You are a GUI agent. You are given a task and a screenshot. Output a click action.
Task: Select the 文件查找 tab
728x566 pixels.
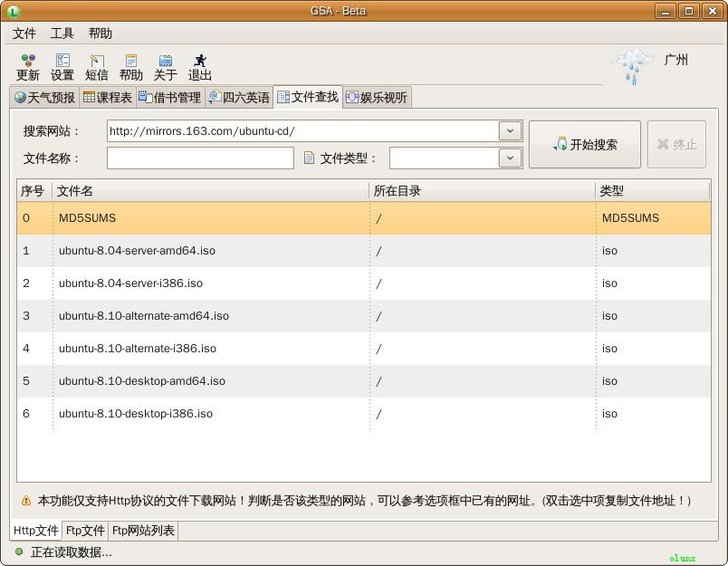point(308,97)
